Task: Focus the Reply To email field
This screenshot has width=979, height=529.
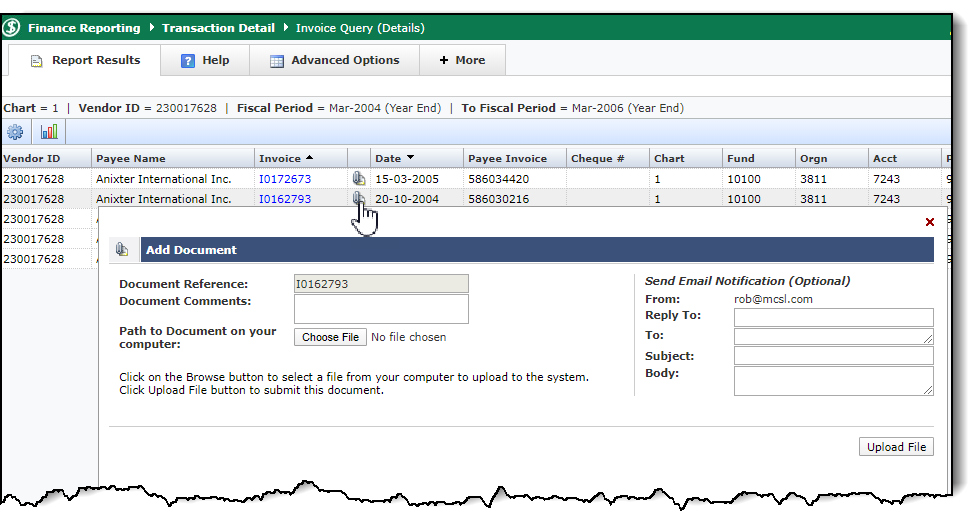Action: pyautogui.click(x=833, y=317)
